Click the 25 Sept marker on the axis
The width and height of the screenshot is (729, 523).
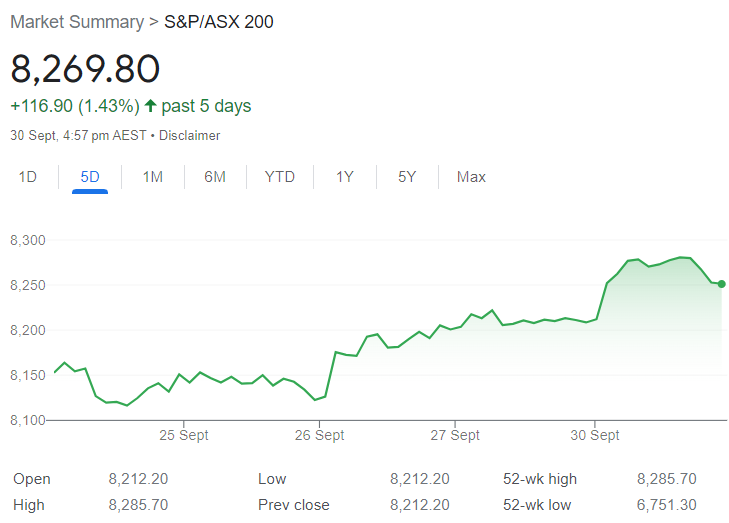point(184,435)
